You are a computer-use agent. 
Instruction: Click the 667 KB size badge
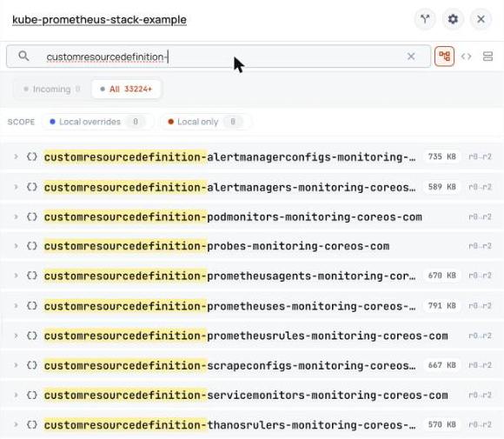coord(442,365)
